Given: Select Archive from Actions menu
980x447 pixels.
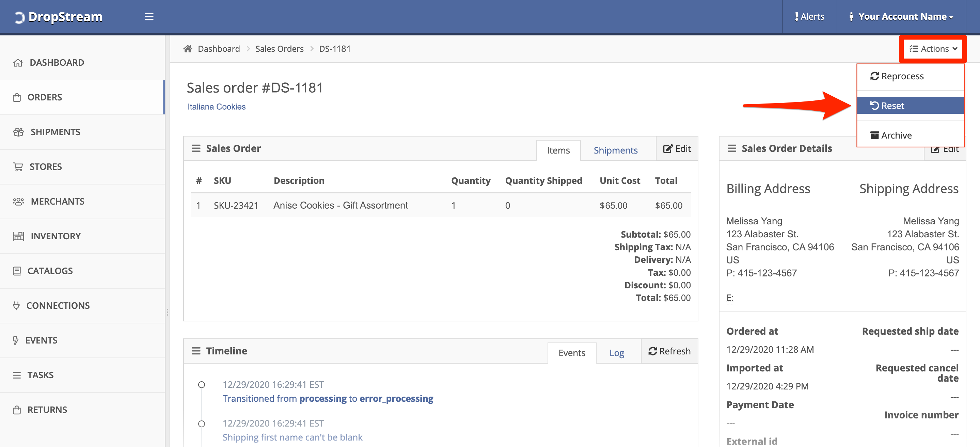Looking at the screenshot, I should [911, 135].
